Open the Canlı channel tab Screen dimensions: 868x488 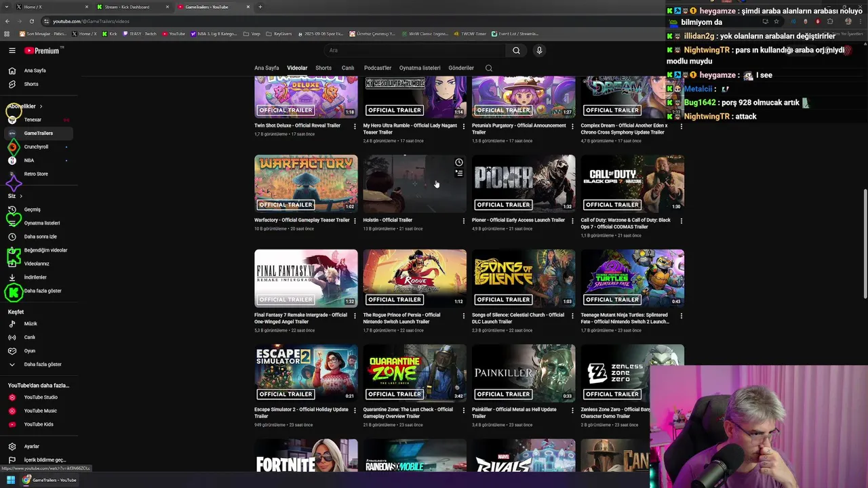click(348, 68)
